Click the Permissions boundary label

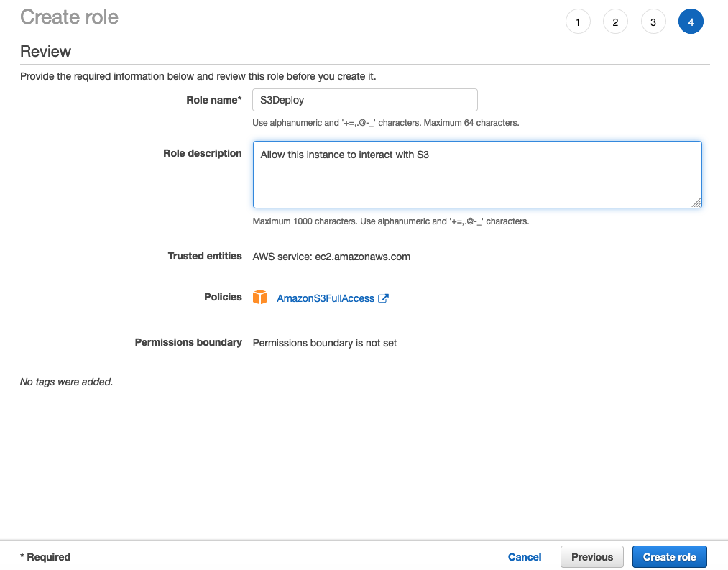pos(188,342)
